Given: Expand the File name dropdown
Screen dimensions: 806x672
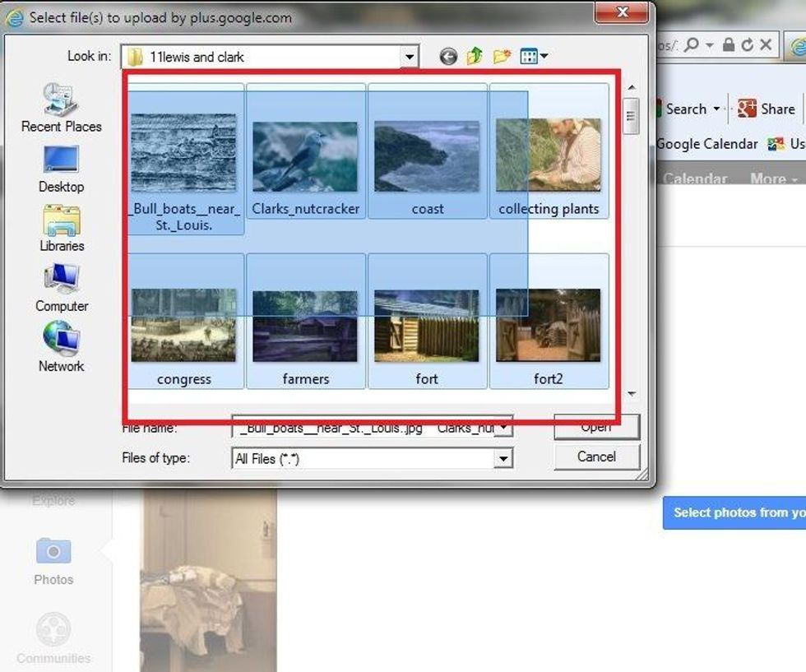Looking at the screenshot, I should 504,428.
